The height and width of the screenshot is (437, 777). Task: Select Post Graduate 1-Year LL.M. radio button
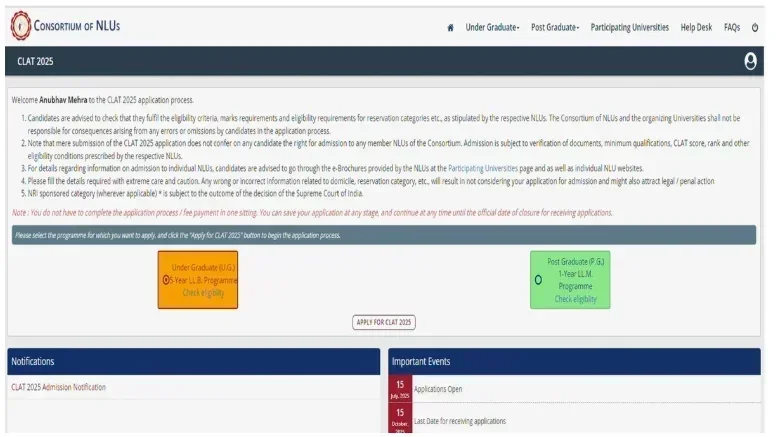click(539, 280)
